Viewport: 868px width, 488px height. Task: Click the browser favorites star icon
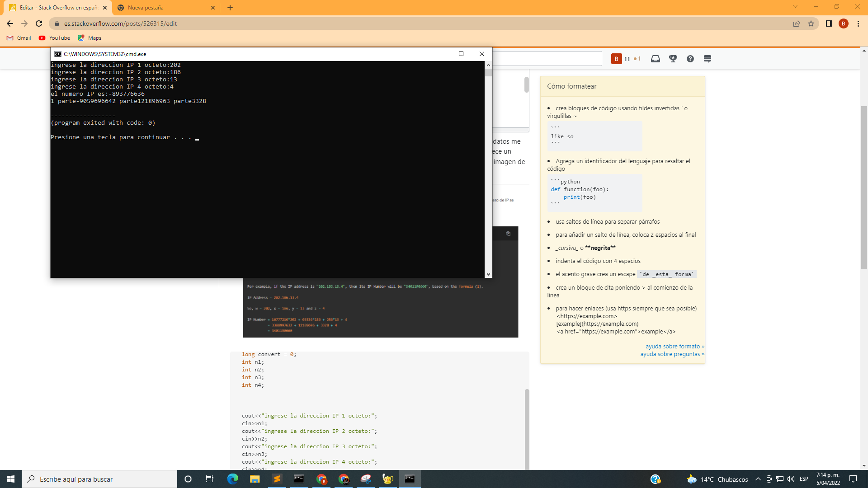pyautogui.click(x=811, y=24)
